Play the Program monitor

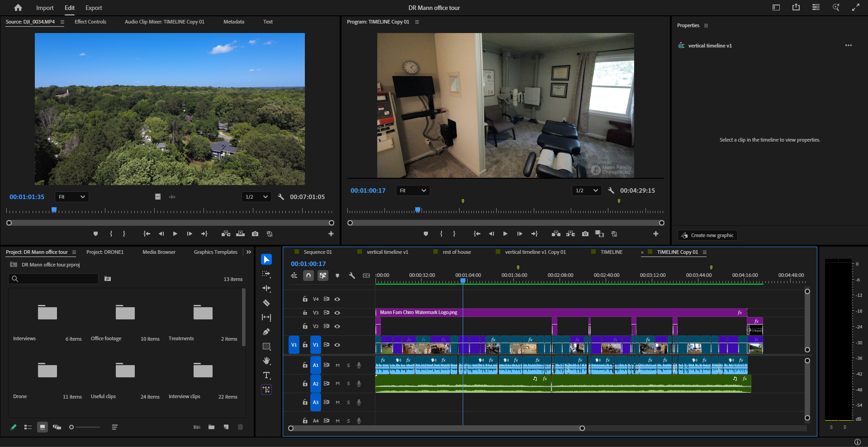505,234
